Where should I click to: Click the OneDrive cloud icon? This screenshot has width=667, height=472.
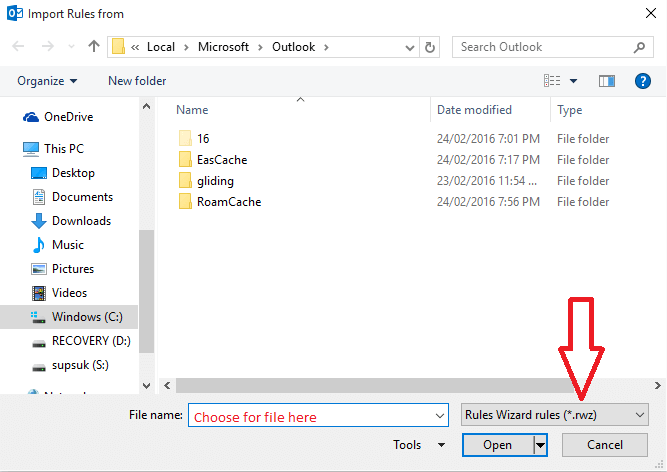click(31, 117)
